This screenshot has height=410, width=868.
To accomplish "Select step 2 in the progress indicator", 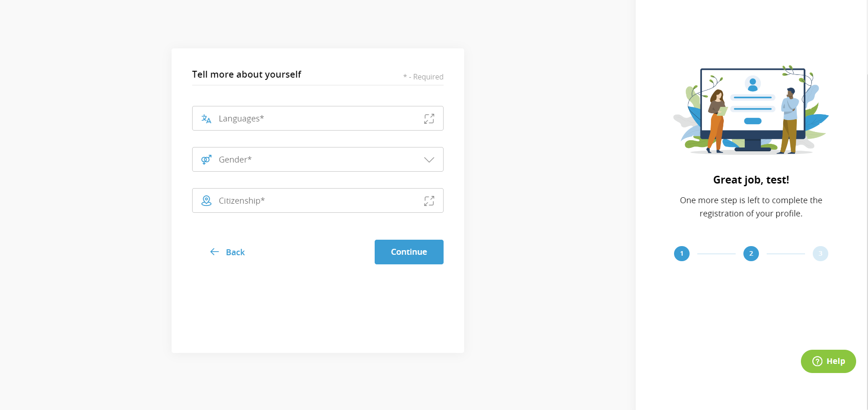I will click(751, 253).
